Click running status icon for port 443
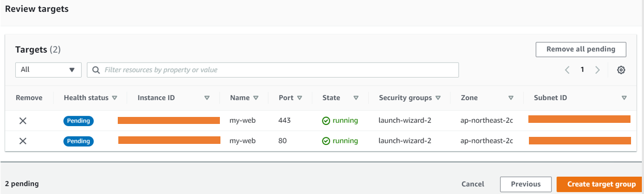Image resolution: width=644 pixels, height=194 pixels. coord(326,121)
